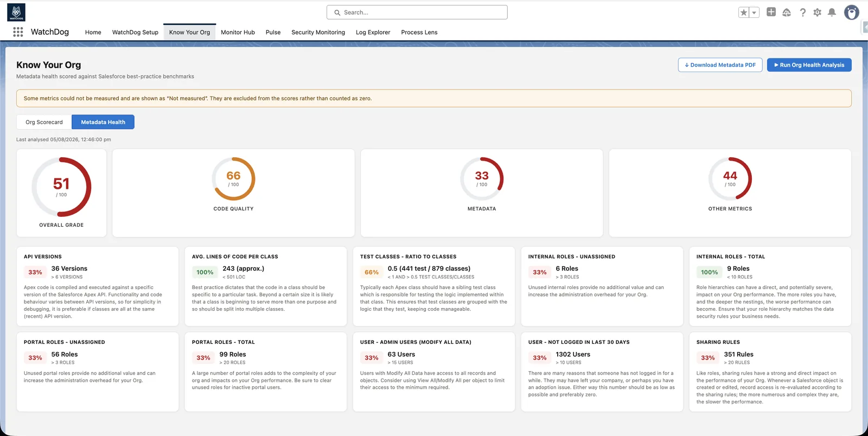Click the 'Last analysed' timestamp text
868x436 pixels.
pyautogui.click(x=63, y=139)
